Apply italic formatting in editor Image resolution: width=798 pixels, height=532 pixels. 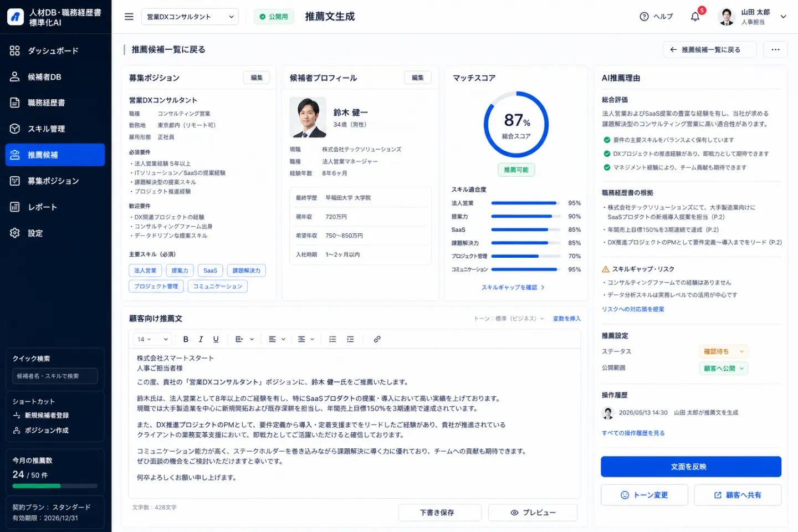pos(201,339)
